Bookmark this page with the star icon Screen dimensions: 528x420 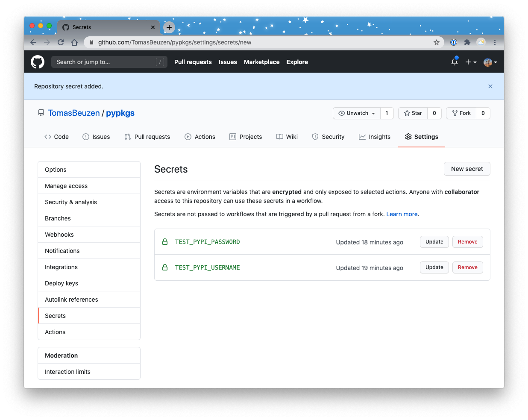pyautogui.click(x=436, y=42)
